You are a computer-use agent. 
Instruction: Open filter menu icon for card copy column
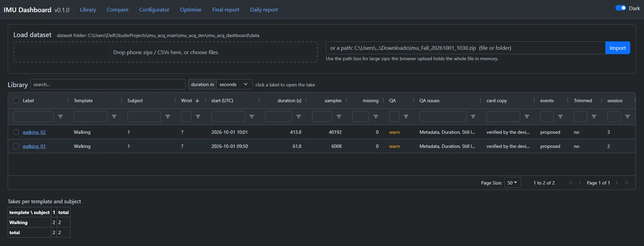[x=527, y=117]
